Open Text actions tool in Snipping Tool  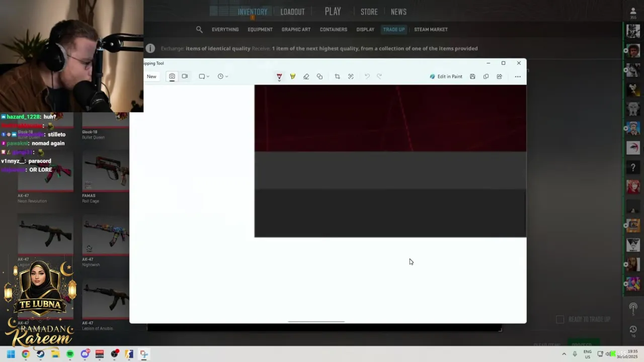pyautogui.click(x=351, y=76)
